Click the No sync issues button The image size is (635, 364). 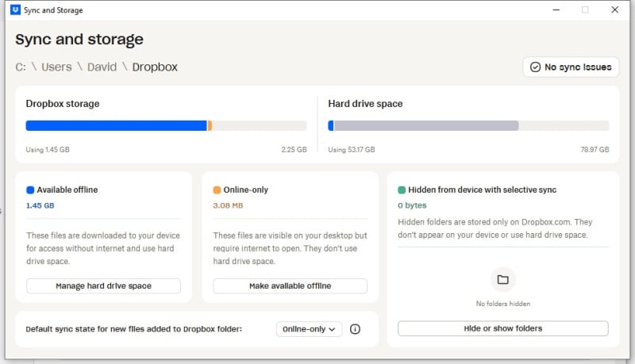571,67
